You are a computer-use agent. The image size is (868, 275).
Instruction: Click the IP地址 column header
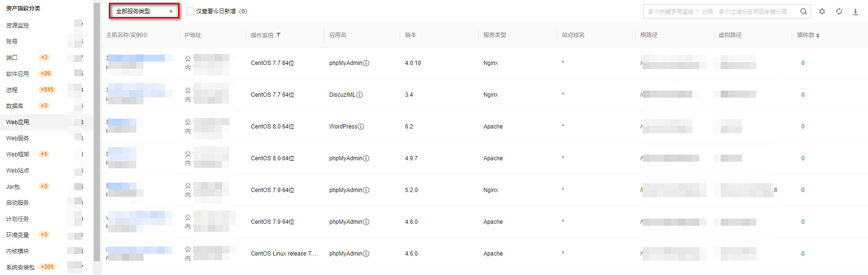coord(193,35)
